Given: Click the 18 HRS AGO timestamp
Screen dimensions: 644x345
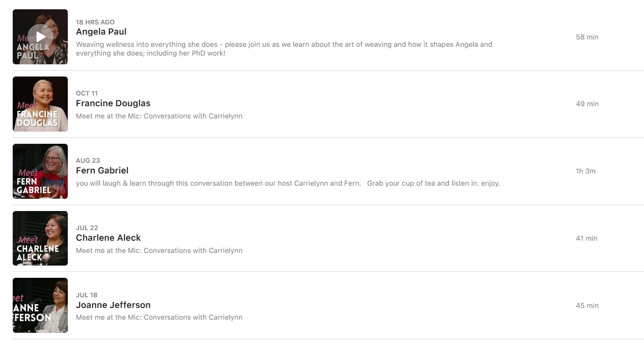Looking at the screenshot, I should tap(95, 22).
